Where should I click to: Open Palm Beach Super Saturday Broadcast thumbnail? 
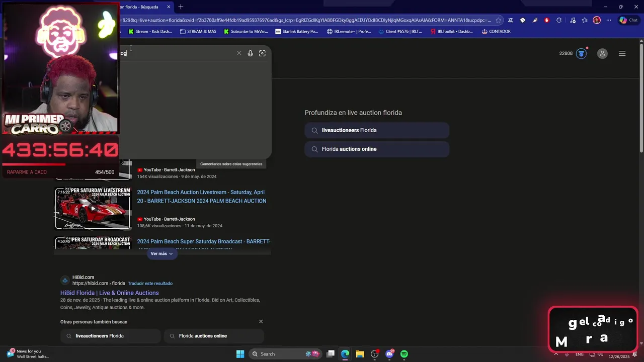point(93,243)
